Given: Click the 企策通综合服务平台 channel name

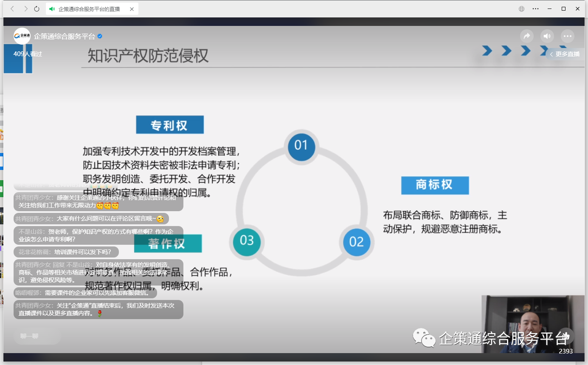Looking at the screenshot, I should click(65, 37).
